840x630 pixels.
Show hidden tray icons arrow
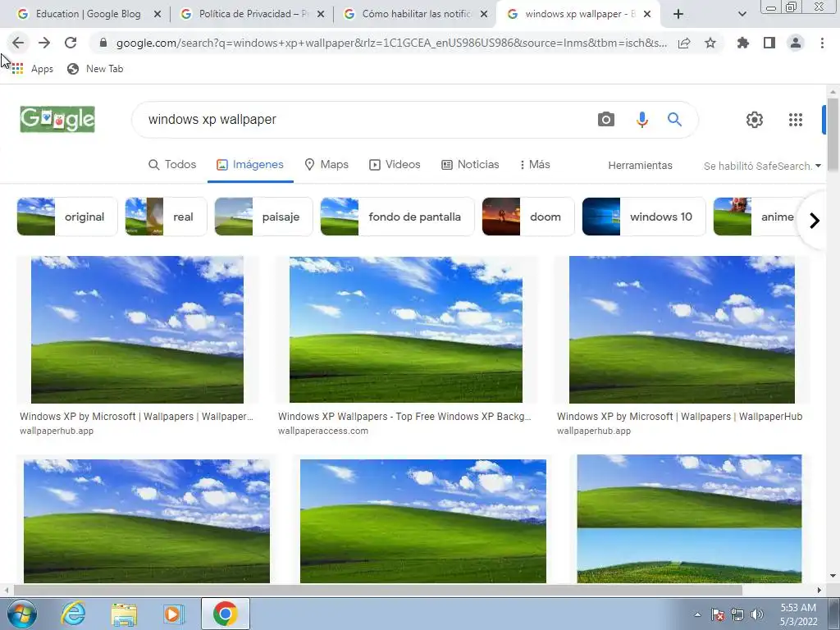point(697,614)
